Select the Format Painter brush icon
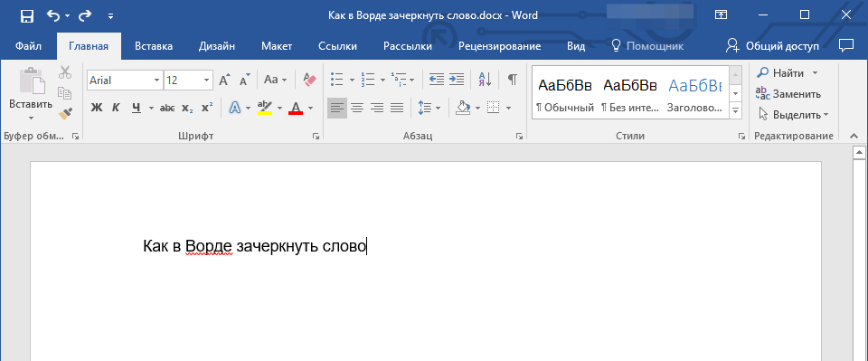Viewport: 868px width, 361px height. click(x=65, y=113)
